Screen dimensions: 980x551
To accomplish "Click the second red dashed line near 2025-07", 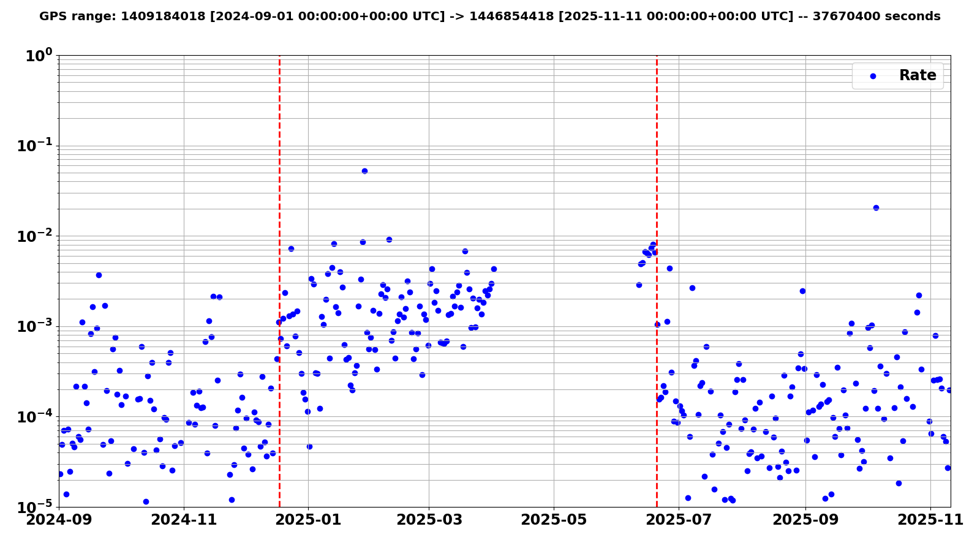I will pos(657,153).
